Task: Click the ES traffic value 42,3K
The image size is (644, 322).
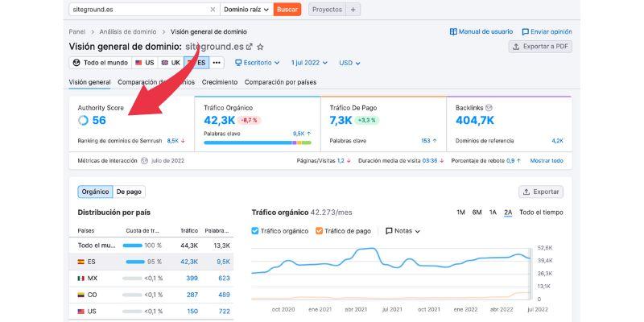Action: (x=189, y=262)
